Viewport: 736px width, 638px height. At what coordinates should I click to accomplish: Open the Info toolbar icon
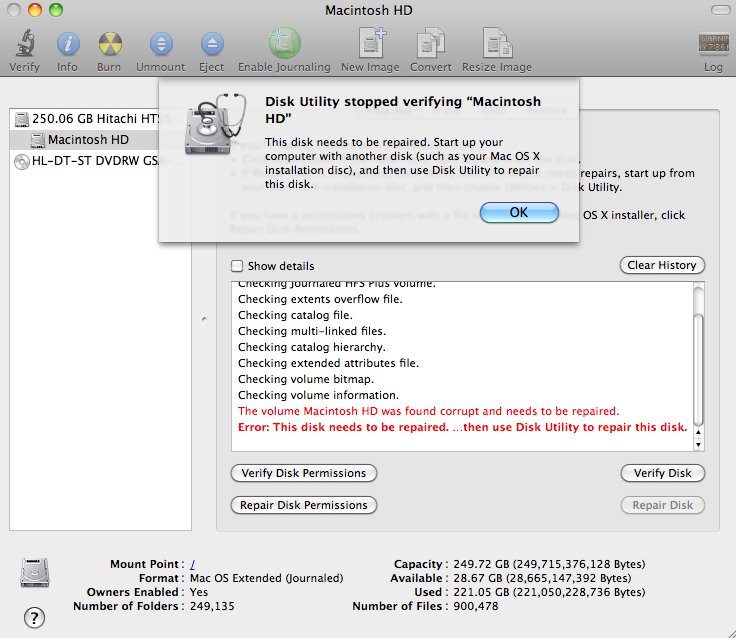(68, 44)
